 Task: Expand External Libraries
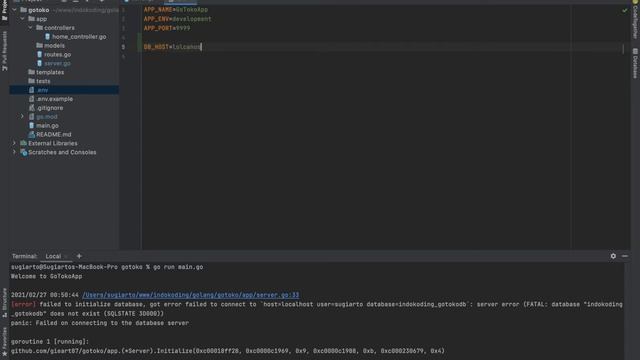(x=15, y=143)
